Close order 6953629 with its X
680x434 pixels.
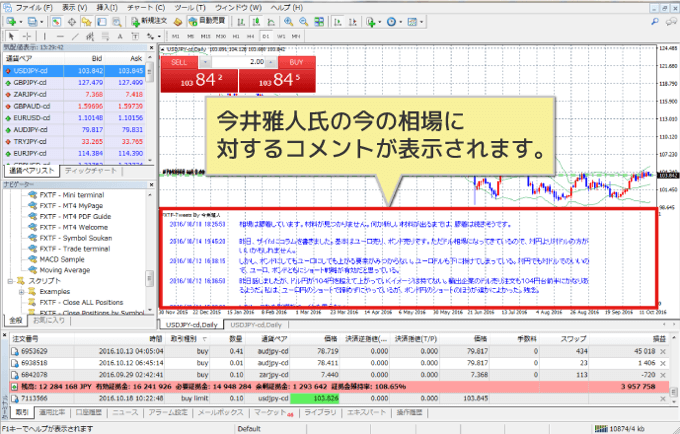663,352
